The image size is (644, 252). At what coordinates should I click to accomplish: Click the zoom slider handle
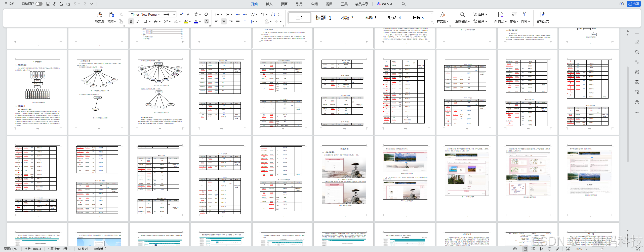pos(602,249)
